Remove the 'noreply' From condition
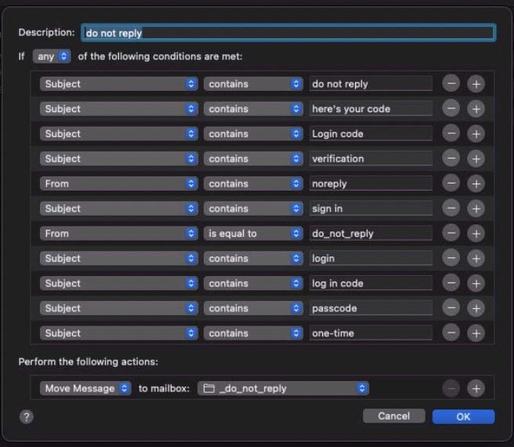 tap(451, 183)
